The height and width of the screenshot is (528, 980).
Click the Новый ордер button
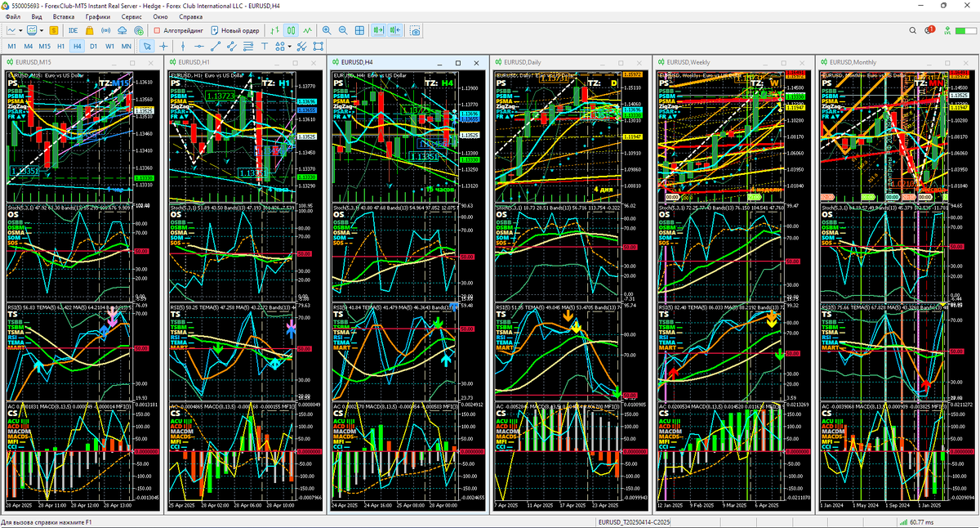point(235,30)
